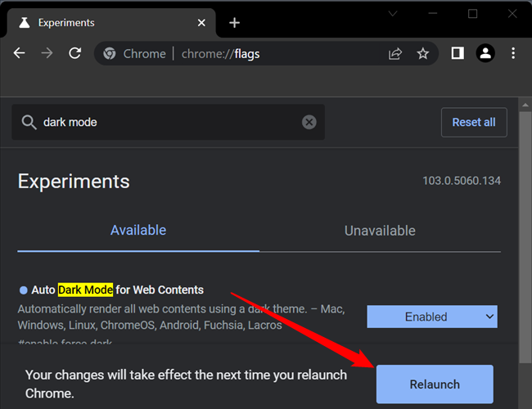Click the scrollbar up arrow
This screenshot has width=532, height=409.
click(x=525, y=106)
